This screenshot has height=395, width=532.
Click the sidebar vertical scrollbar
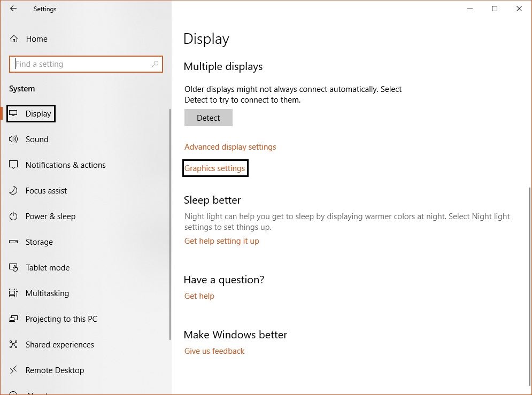click(x=169, y=224)
